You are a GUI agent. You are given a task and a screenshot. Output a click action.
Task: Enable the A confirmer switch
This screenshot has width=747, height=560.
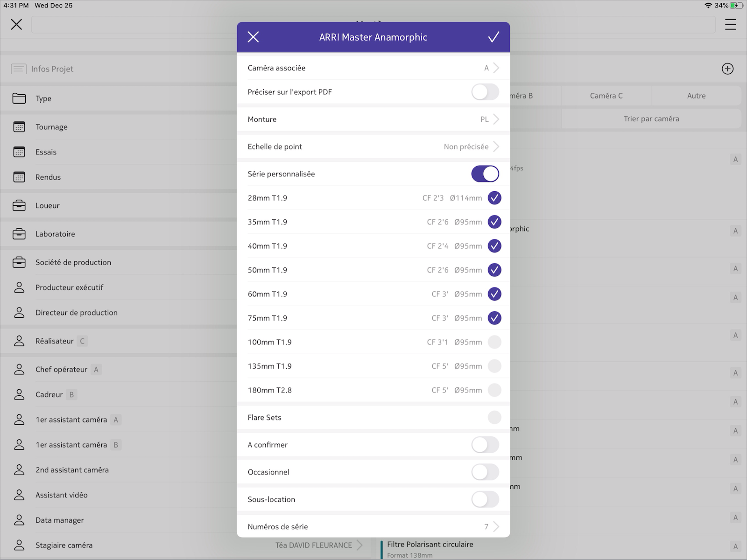(x=485, y=445)
